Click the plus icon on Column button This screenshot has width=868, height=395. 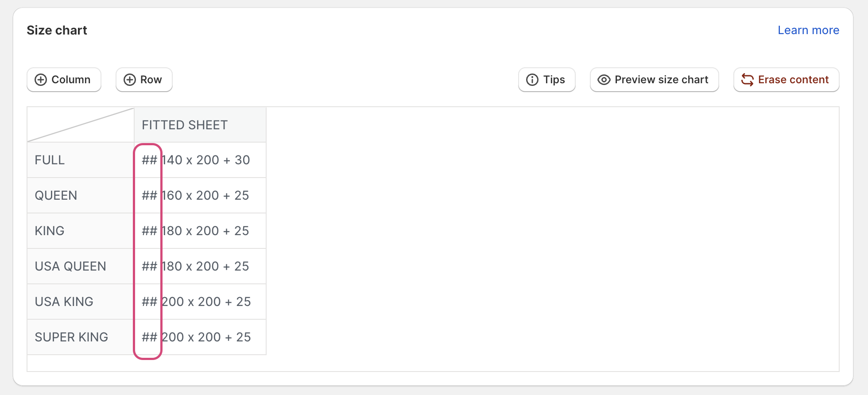click(41, 80)
